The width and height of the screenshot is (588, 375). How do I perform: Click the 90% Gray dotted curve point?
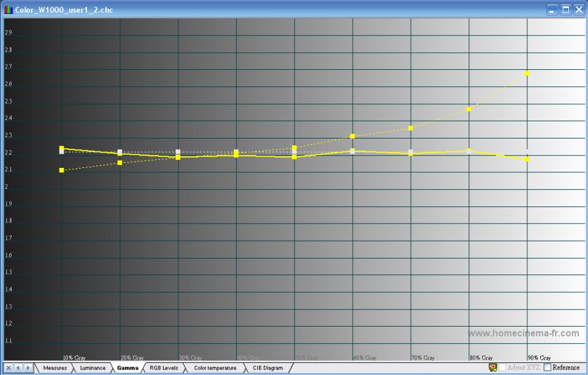click(527, 74)
